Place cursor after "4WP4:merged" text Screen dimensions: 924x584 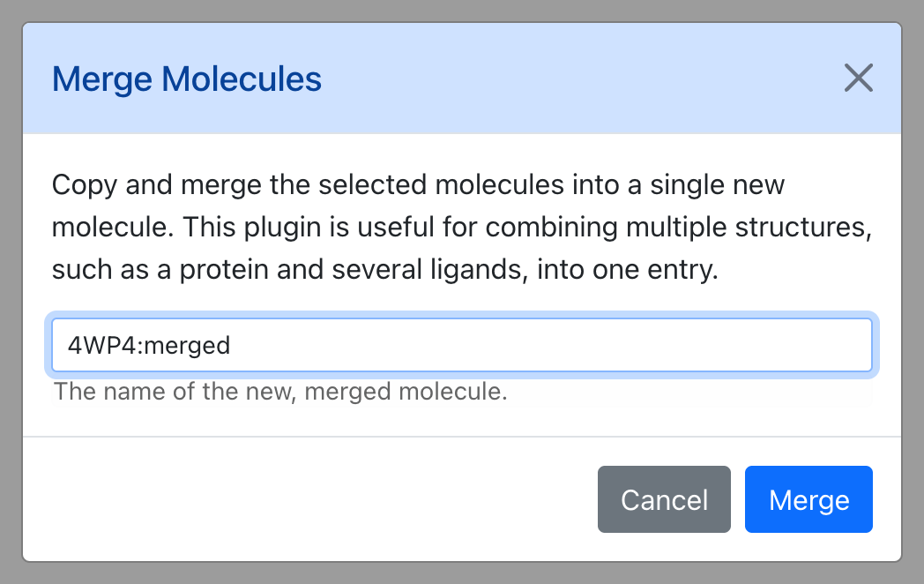pyautogui.click(x=231, y=345)
